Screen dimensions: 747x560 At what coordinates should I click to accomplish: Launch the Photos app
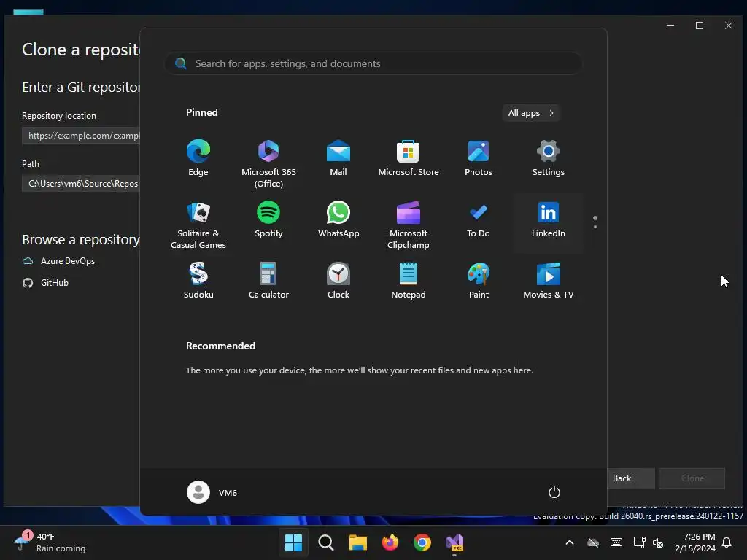(x=479, y=158)
